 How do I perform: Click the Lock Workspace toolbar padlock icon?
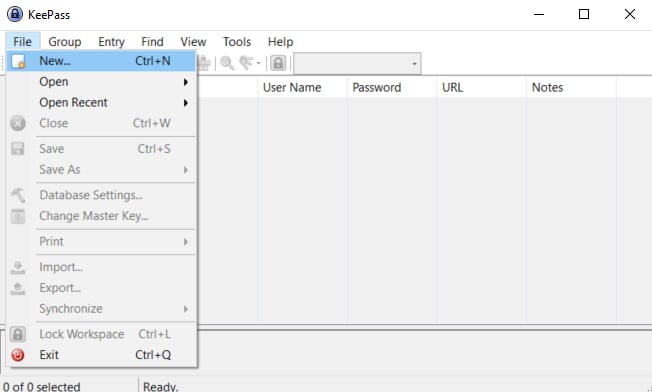click(x=278, y=63)
